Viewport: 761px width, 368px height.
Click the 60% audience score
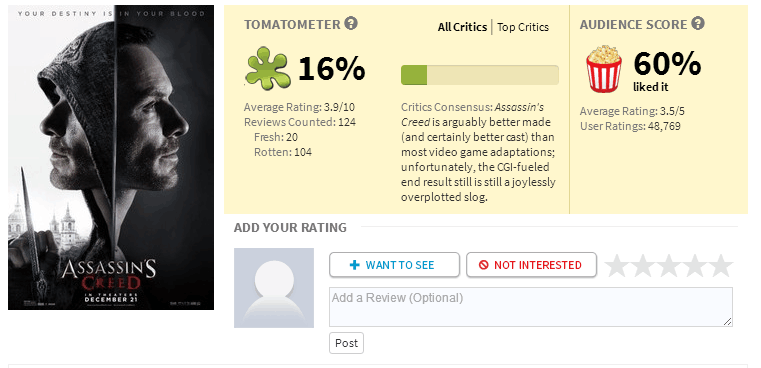667,64
